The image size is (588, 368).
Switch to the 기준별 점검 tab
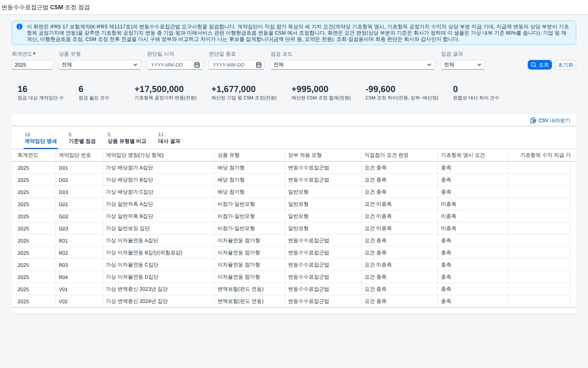(x=82, y=138)
